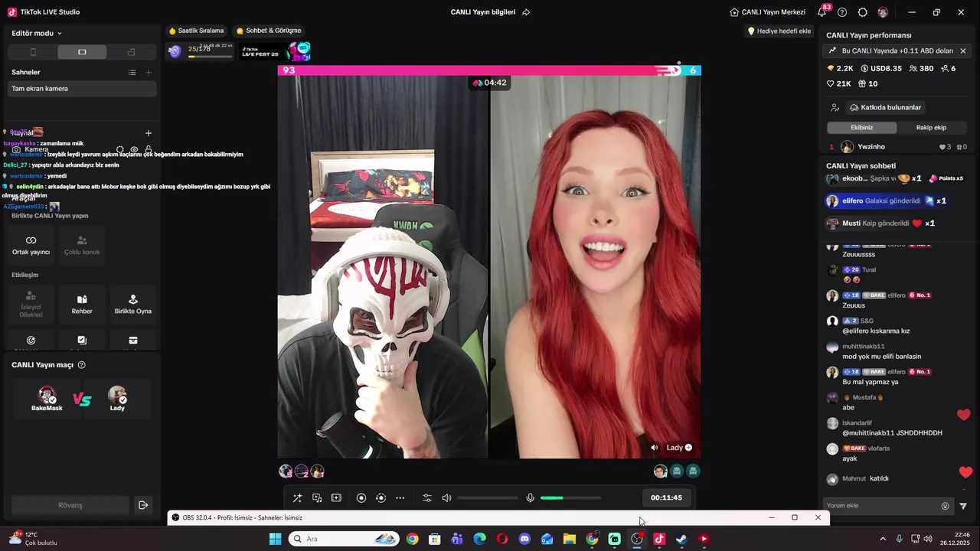This screenshot has width=980, height=551.
Task: Click the exit icon beside Rövanş
Action: coord(142,505)
